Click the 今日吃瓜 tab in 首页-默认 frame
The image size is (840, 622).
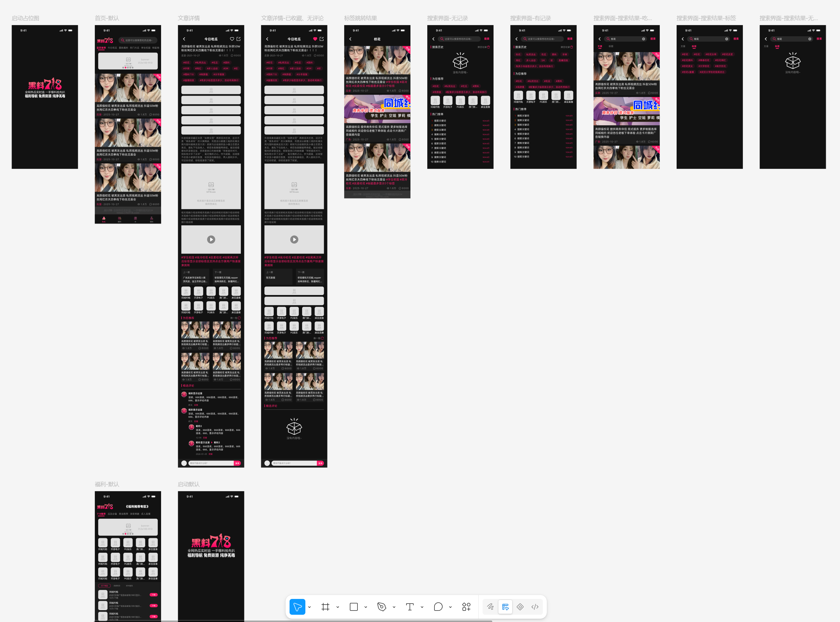[x=112, y=48]
